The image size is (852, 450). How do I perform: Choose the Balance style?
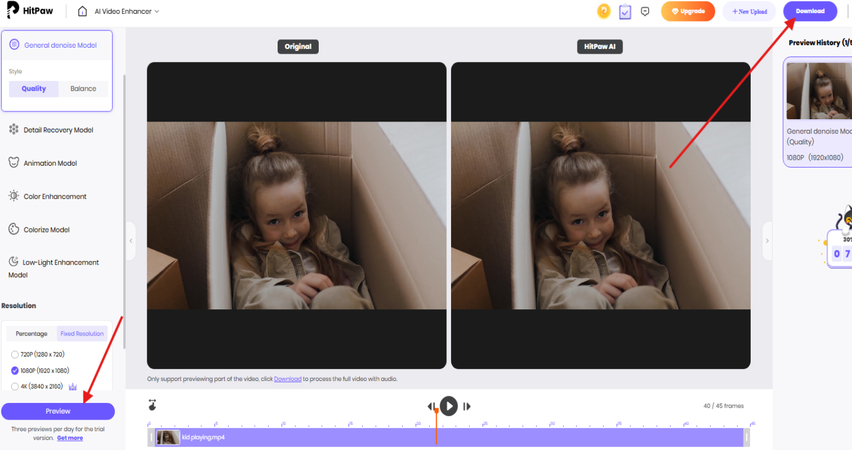point(83,89)
